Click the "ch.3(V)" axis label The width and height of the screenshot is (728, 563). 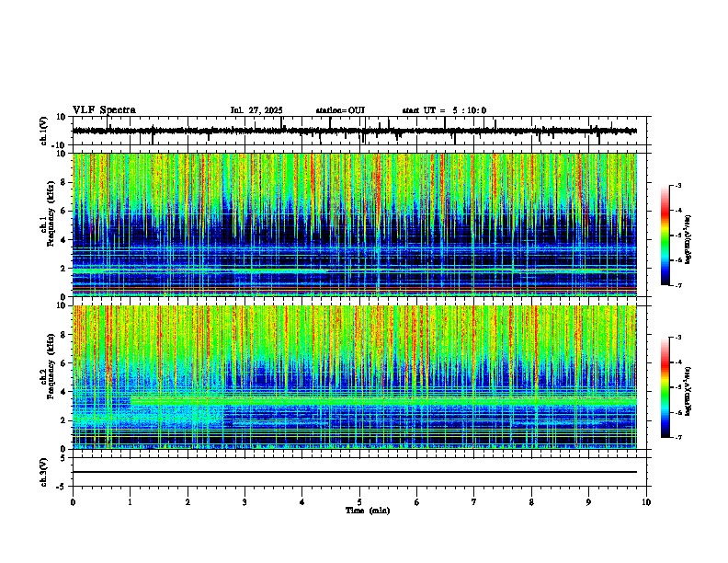coord(44,473)
